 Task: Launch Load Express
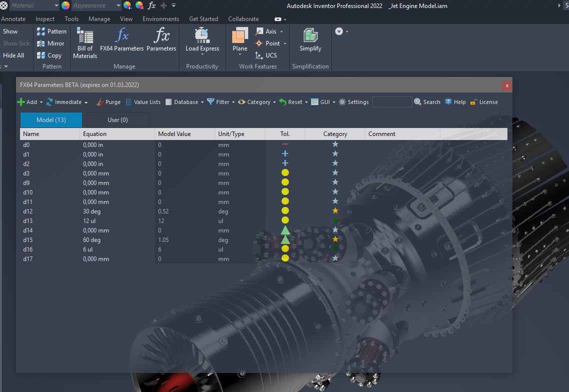pos(202,40)
